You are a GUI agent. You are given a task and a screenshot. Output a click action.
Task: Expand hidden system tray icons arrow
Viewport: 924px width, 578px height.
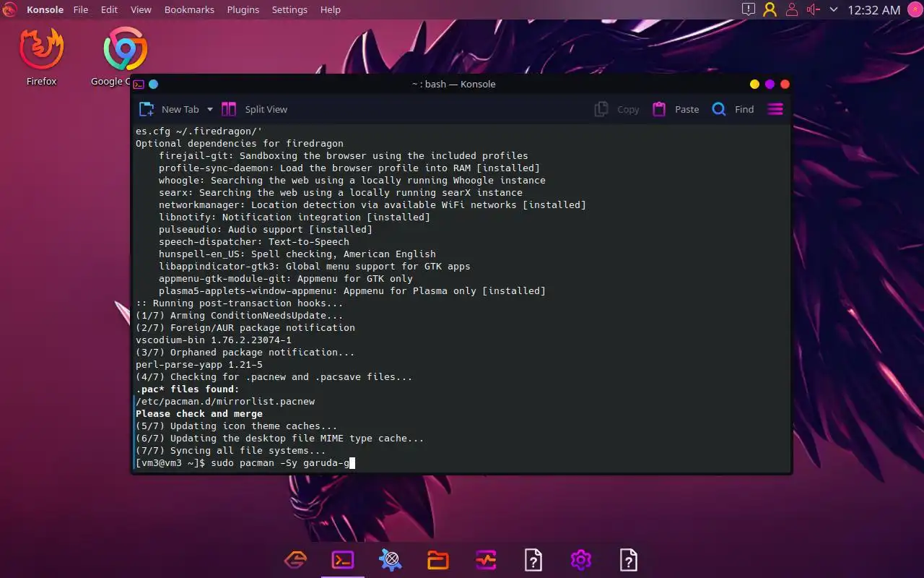coord(834,9)
